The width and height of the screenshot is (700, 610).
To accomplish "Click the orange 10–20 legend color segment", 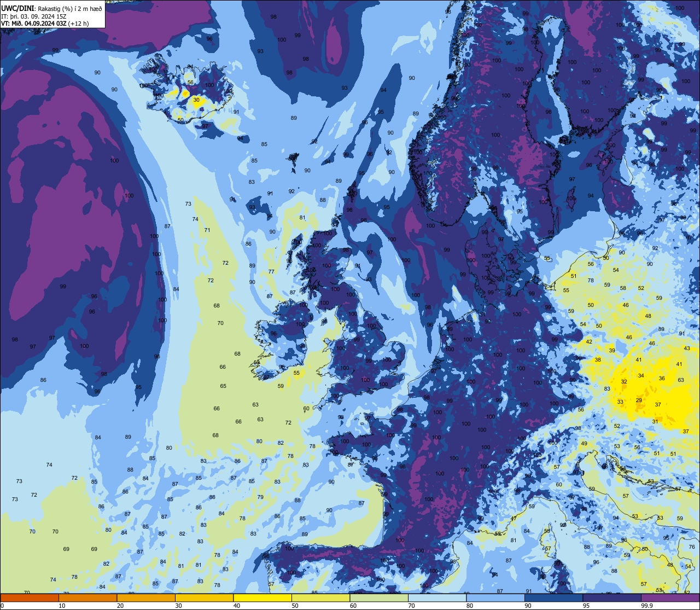I will click(x=87, y=597).
